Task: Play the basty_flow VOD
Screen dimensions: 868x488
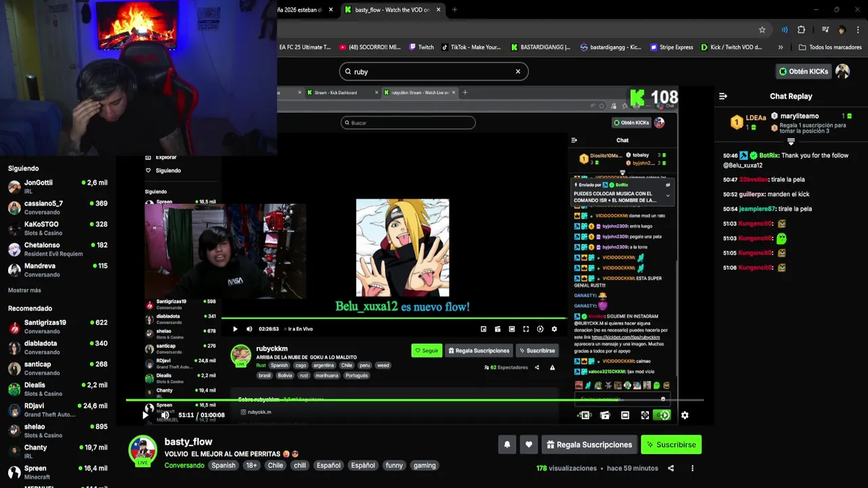Action: coord(145,415)
